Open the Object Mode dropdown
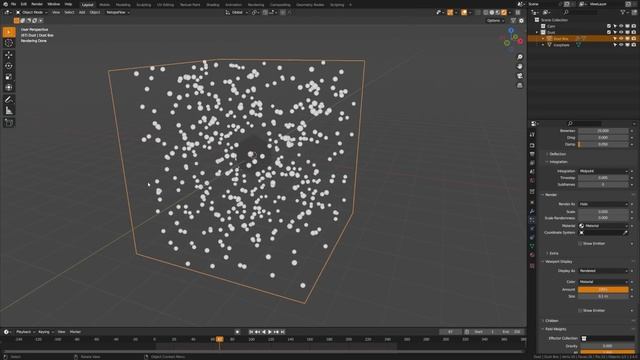640x360 pixels. tap(32, 12)
